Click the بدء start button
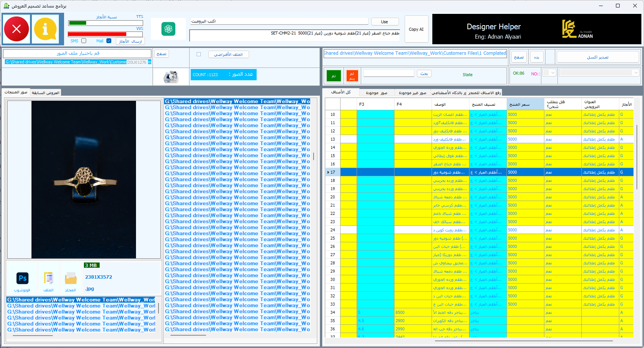The height and width of the screenshot is (348, 644). pos(537,57)
